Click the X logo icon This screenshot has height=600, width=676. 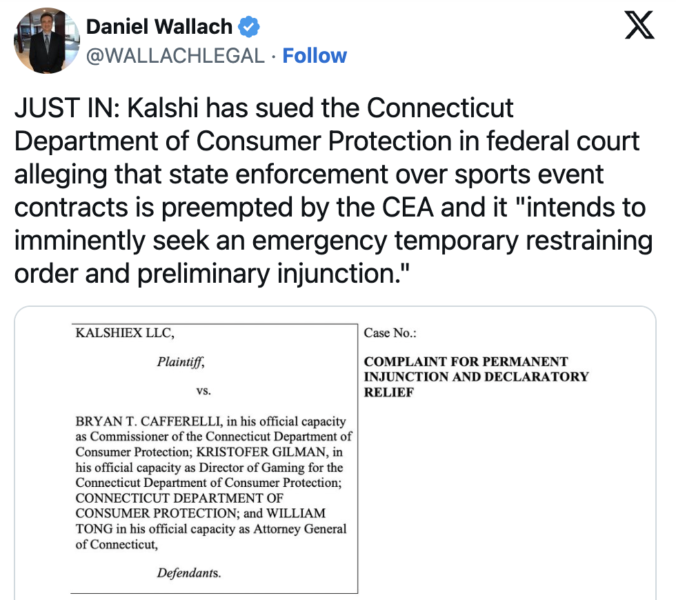pos(638,27)
